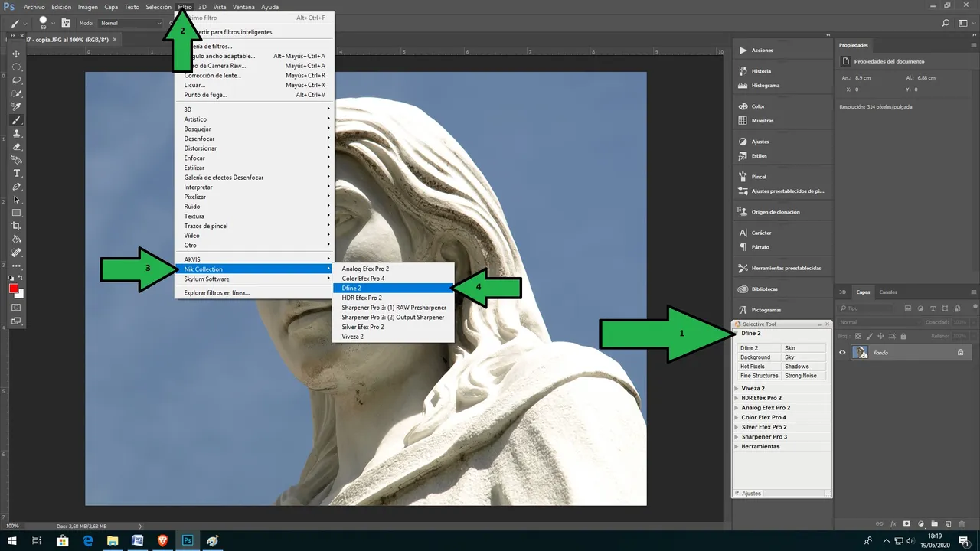This screenshot has width=980, height=551.
Task: Expand Color Efex Pro 4 section
Action: pos(737,418)
